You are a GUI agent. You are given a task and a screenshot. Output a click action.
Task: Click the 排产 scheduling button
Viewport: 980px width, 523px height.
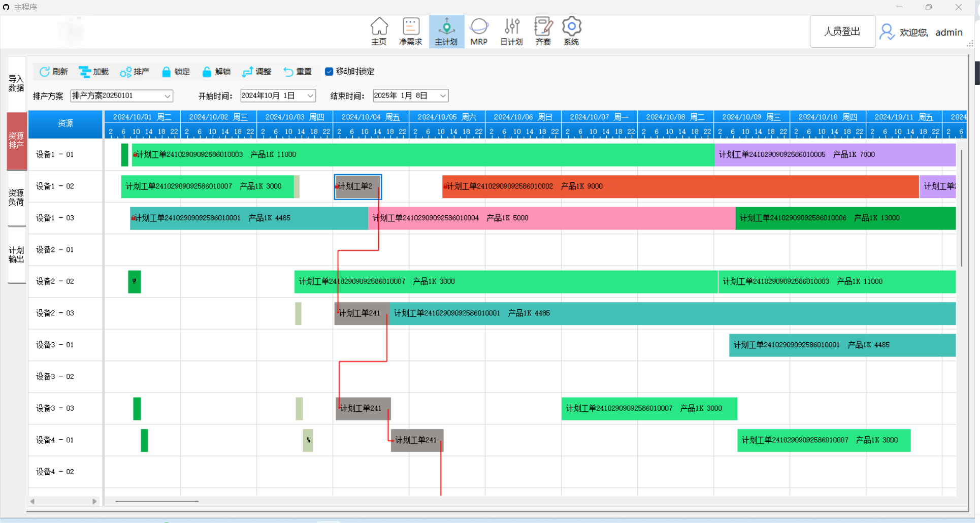(135, 72)
